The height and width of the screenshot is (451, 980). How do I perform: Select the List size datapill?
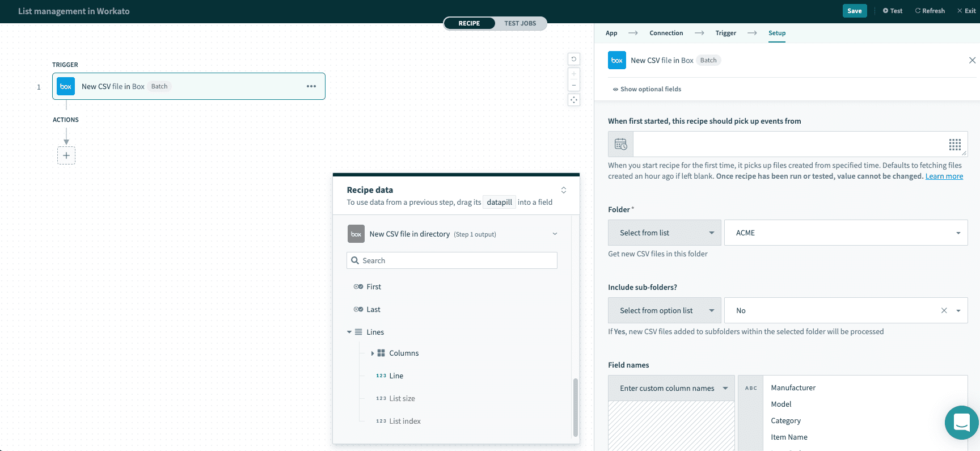point(402,398)
